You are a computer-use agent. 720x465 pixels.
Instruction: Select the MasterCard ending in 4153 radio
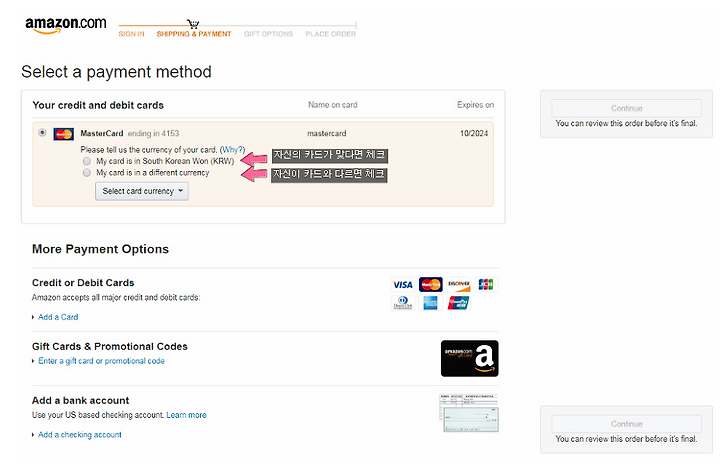point(42,133)
